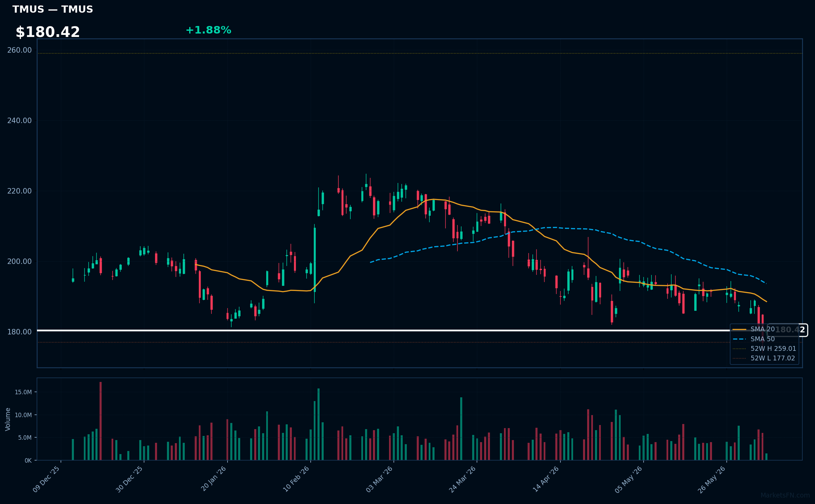Click the 14 Apr '26 date label
815x504 pixels.
(546, 479)
